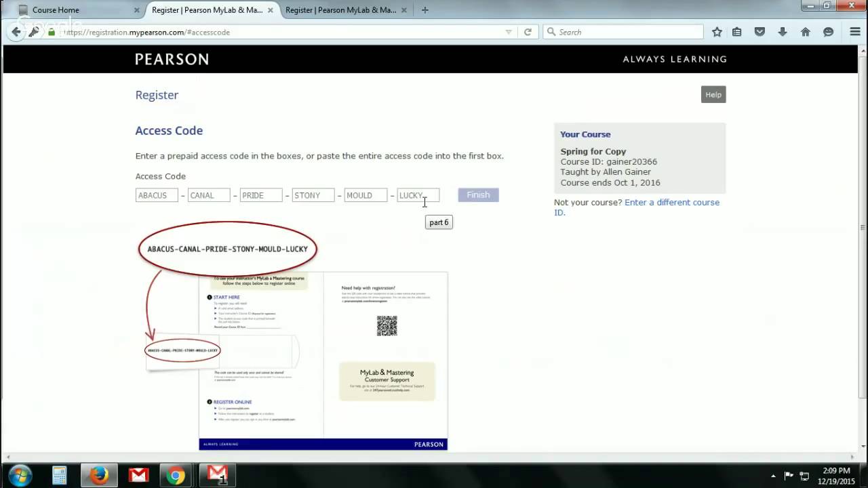Click the PRIDE access code box
Image resolution: width=868 pixels, height=488 pixels.
[261, 195]
